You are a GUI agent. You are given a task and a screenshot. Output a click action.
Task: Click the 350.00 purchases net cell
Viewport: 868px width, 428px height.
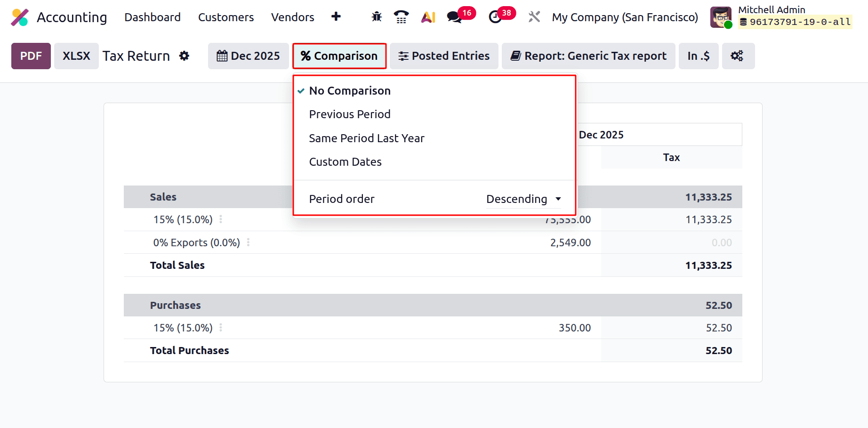[575, 328]
